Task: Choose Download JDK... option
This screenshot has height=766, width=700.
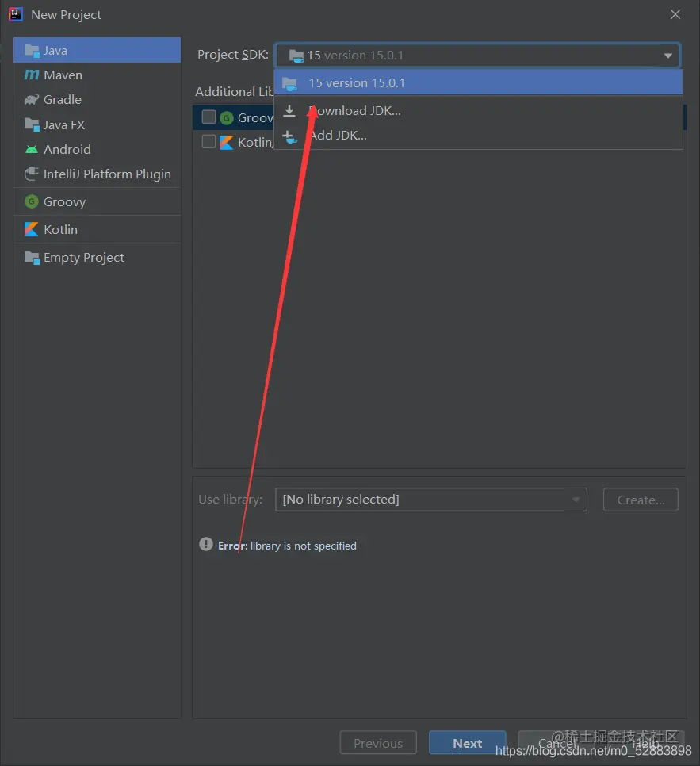Action: click(478, 111)
